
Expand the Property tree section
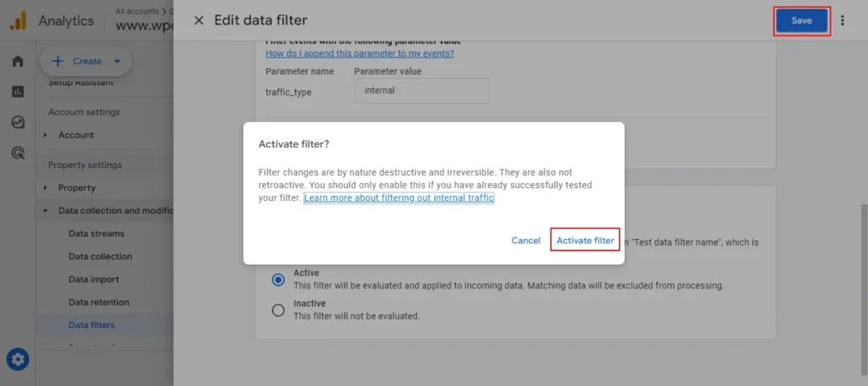point(46,187)
